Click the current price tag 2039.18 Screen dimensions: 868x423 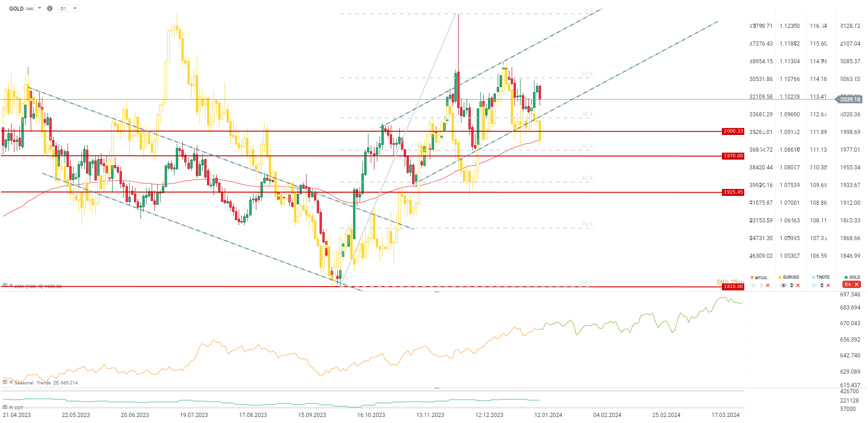(850, 100)
